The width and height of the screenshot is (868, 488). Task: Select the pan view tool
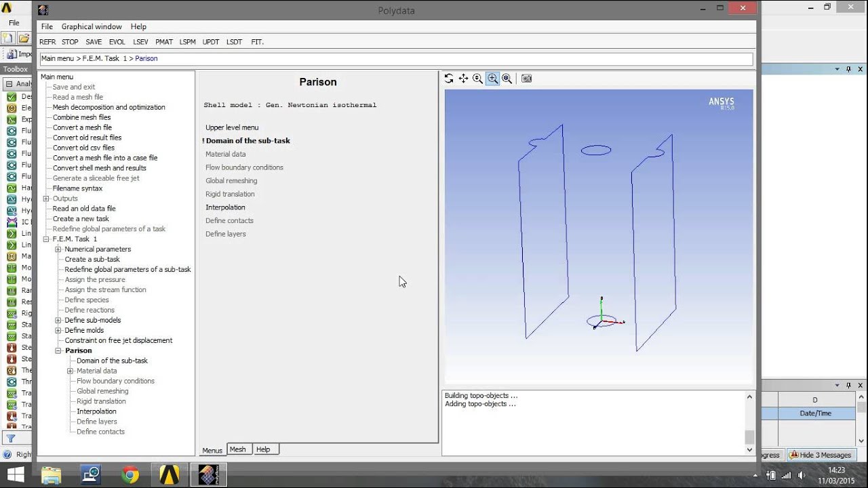[463, 79]
